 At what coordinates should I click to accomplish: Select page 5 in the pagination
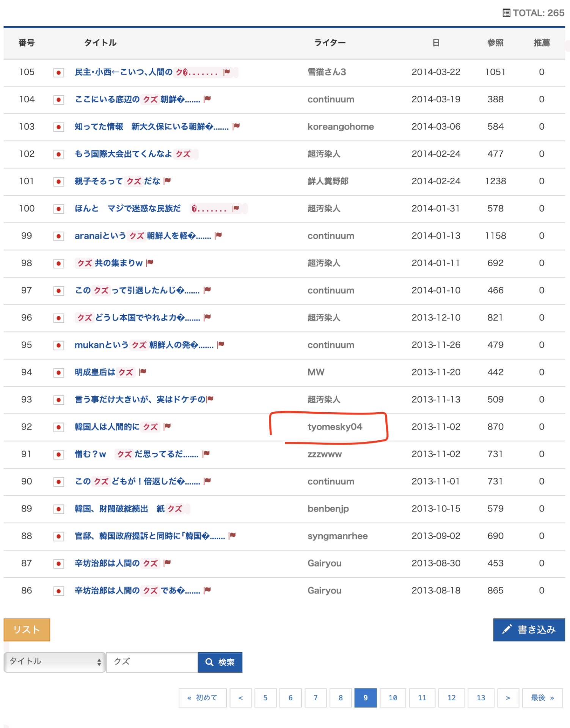click(x=265, y=698)
